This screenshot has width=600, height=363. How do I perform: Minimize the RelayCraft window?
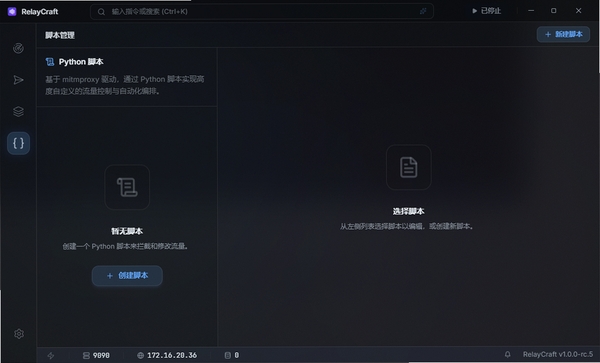531,11
